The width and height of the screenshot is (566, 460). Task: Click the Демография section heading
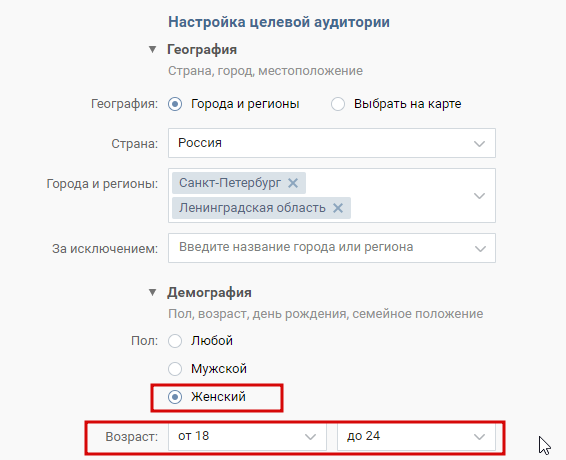coord(209,292)
